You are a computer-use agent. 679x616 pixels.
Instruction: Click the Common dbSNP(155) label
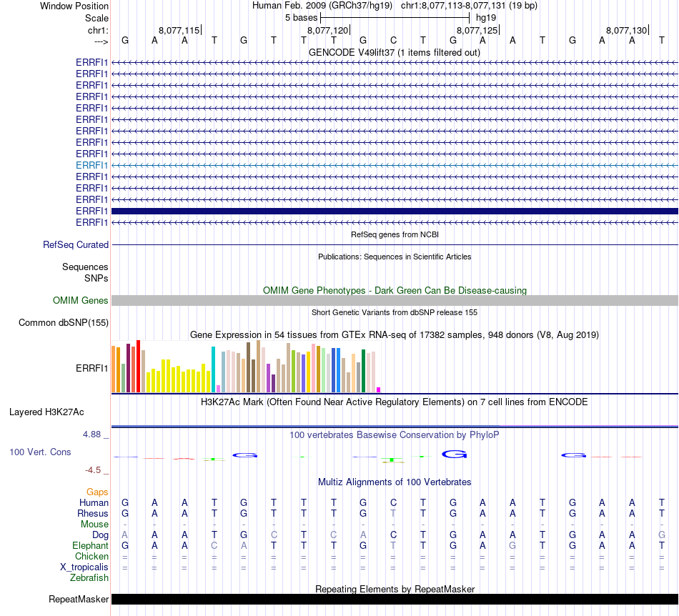click(63, 322)
